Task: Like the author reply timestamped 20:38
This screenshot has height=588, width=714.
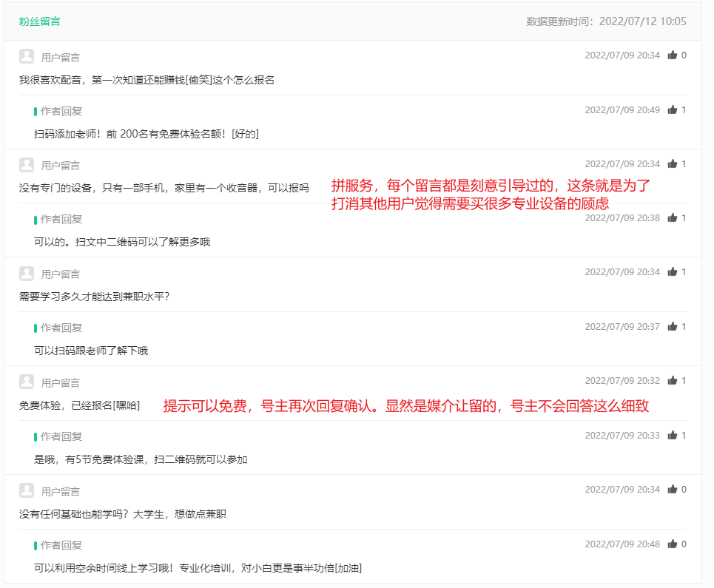Action: pos(672,218)
